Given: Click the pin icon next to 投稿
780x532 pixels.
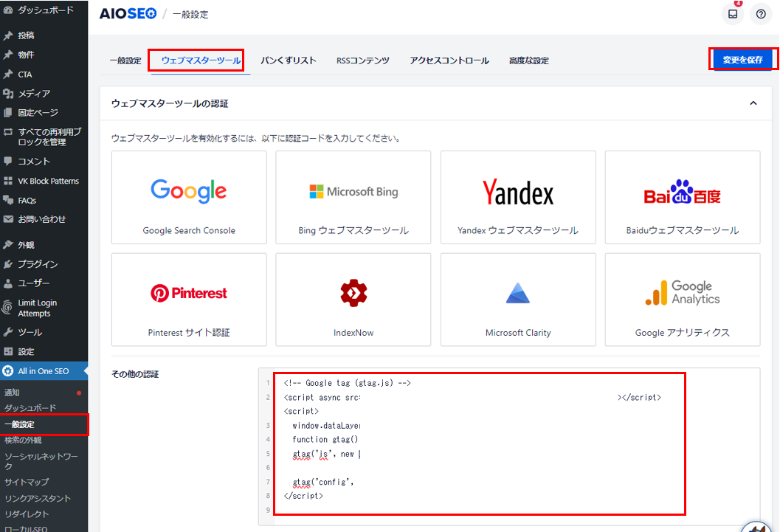Looking at the screenshot, I should click(x=8, y=35).
